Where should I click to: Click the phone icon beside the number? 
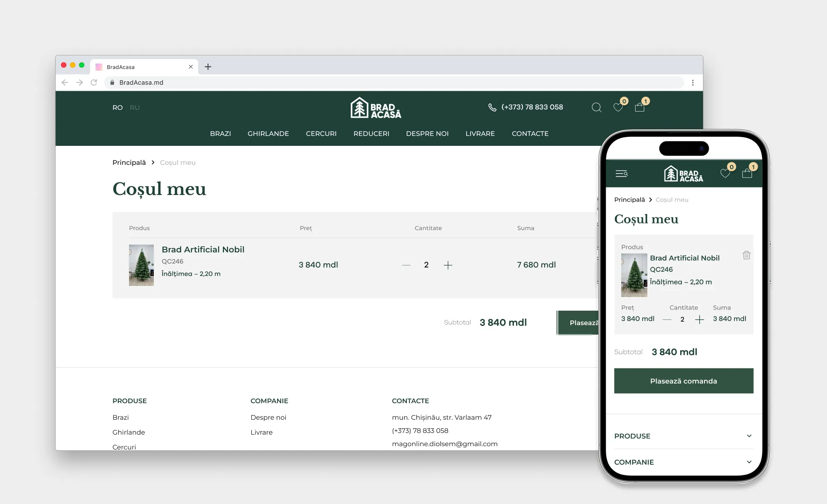pyautogui.click(x=492, y=107)
